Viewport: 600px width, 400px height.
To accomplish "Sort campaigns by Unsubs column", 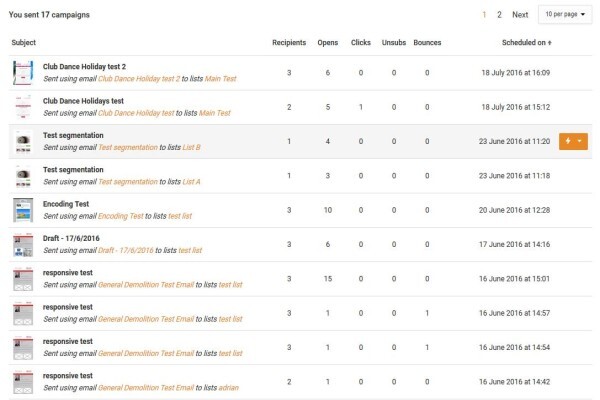I will (394, 42).
